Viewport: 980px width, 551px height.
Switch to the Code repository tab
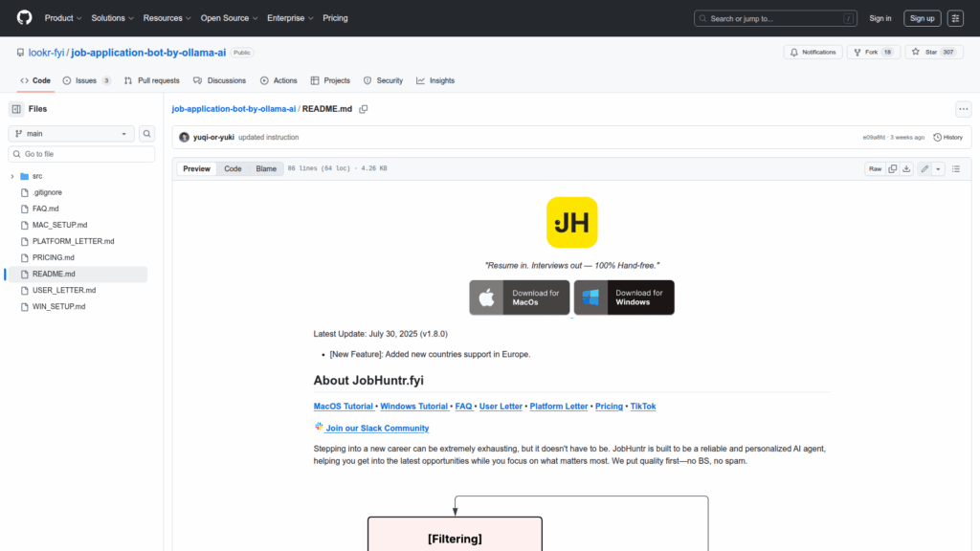tap(35, 80)
